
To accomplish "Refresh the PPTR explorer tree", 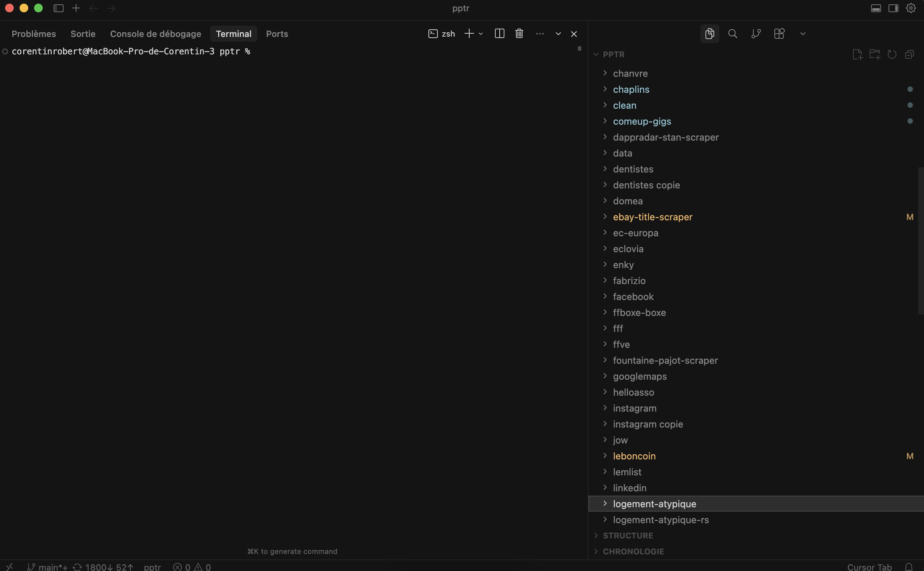I will pos(892,54).
